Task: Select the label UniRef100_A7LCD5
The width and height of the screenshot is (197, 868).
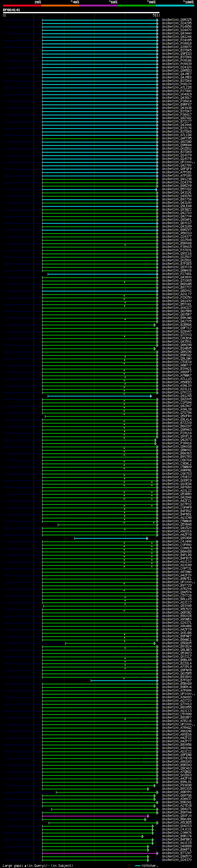Action: (177, 88)
